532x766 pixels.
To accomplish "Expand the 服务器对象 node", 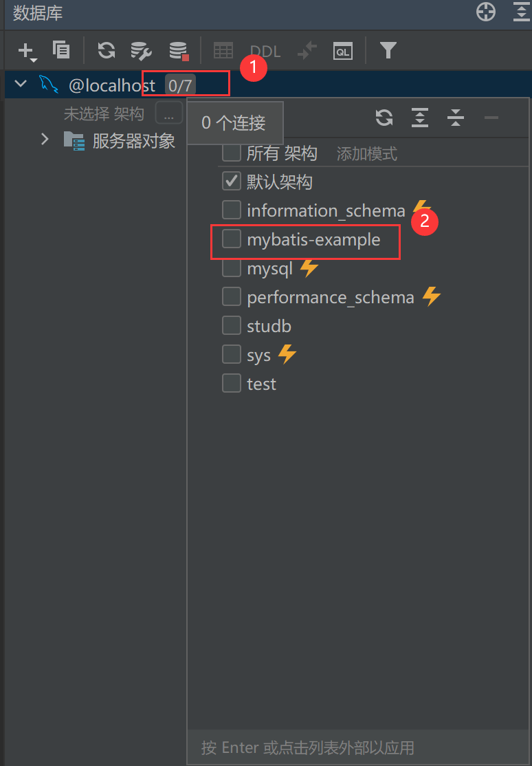I will (45, 139).
